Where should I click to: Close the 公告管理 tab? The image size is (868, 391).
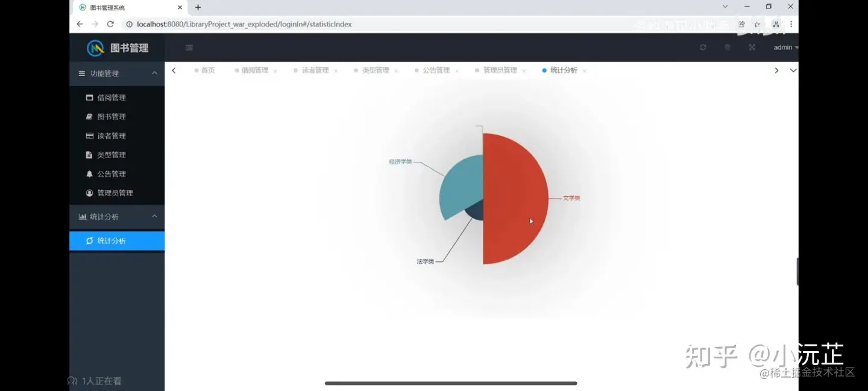click(x=457, y=71)
